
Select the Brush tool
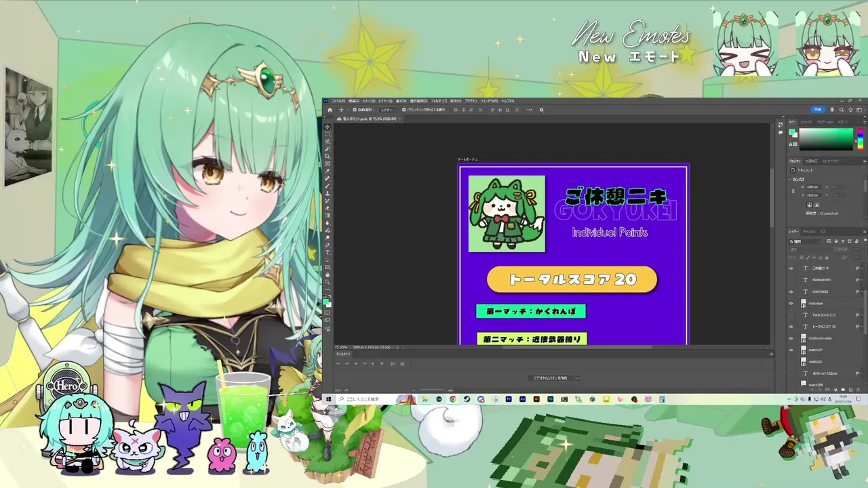(x=328, y=186)
